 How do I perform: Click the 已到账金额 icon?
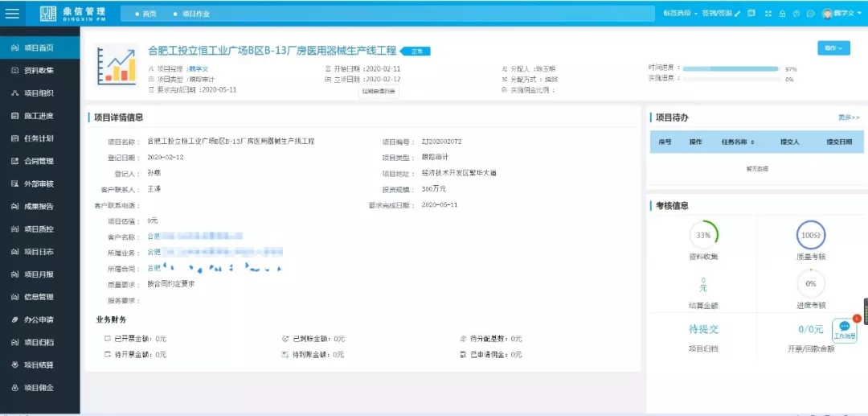point(285,339)
